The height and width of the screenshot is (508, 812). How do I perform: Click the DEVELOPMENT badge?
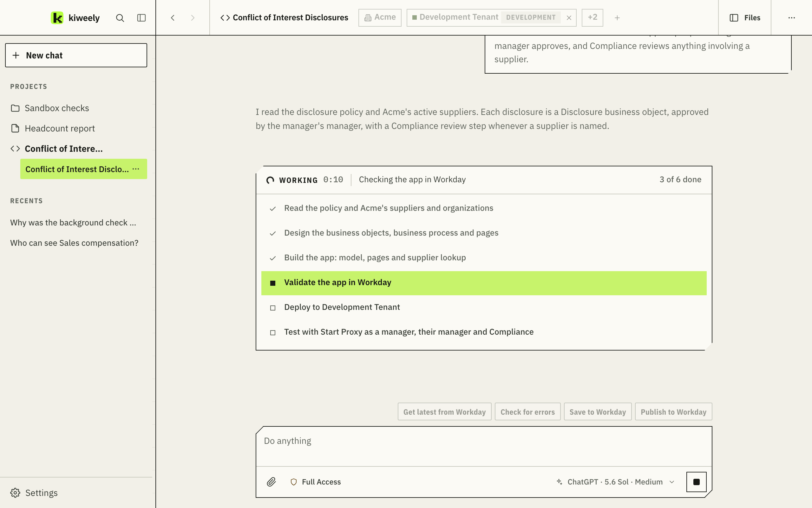530,17
